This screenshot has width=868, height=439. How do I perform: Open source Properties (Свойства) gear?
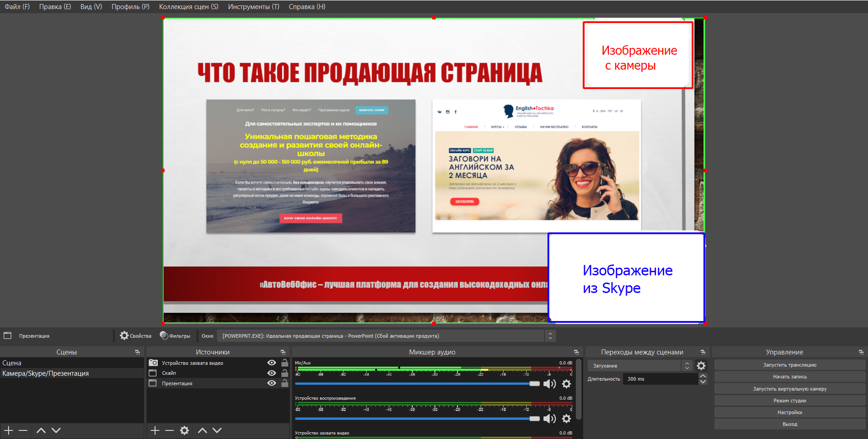[x=135, y=336]
